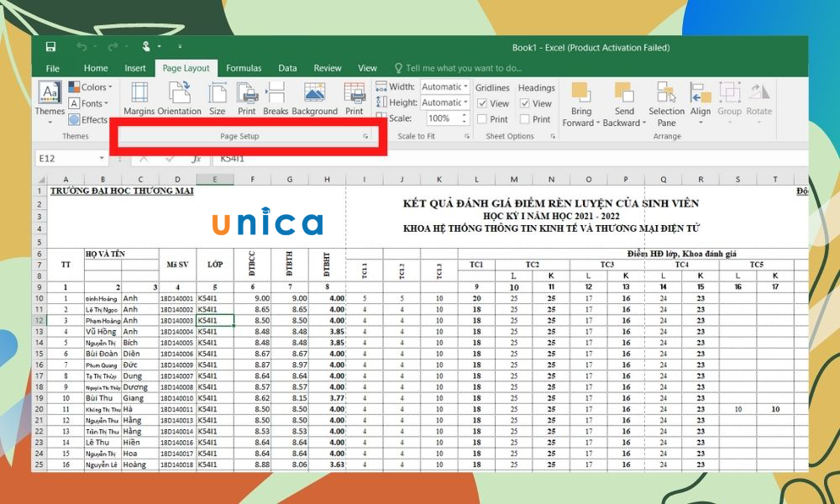The height and width of the screenshot is (504, 840).
Task: Choose a sheet Background image
Action: [x=314, y=99]
